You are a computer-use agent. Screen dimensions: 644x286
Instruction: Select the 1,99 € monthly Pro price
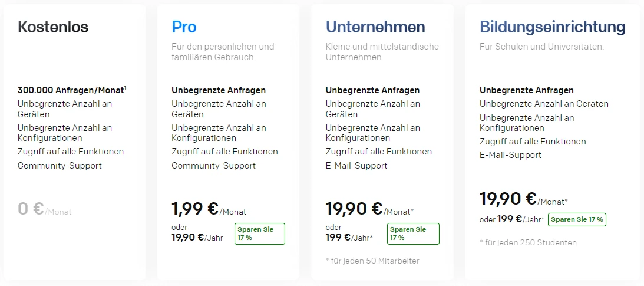click(209, 209)
